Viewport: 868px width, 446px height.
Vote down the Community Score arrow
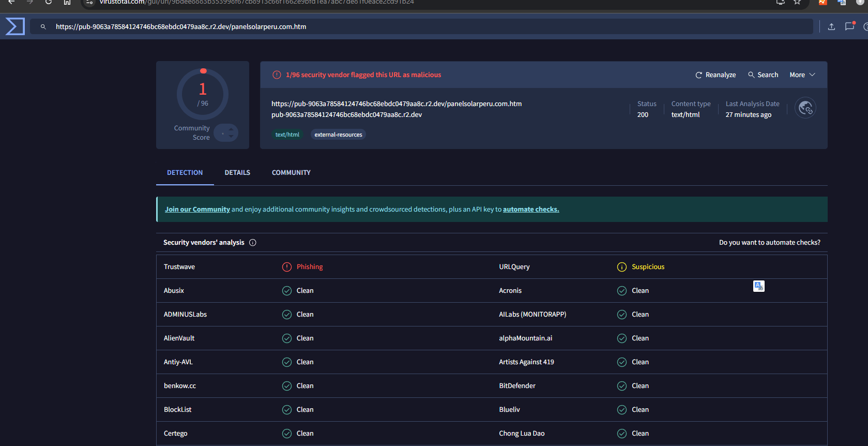231,137
